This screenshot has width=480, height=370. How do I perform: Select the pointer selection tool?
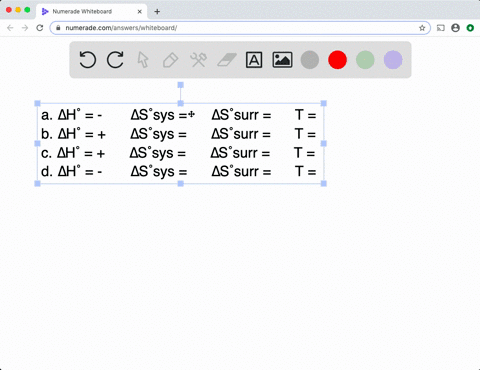point(143,60)
